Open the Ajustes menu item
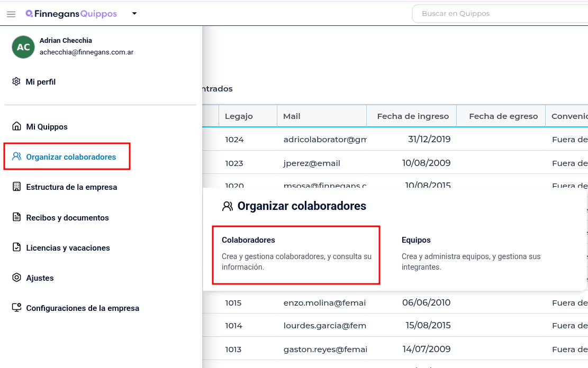This screenshot has width=588, height=368. [33, 278]
